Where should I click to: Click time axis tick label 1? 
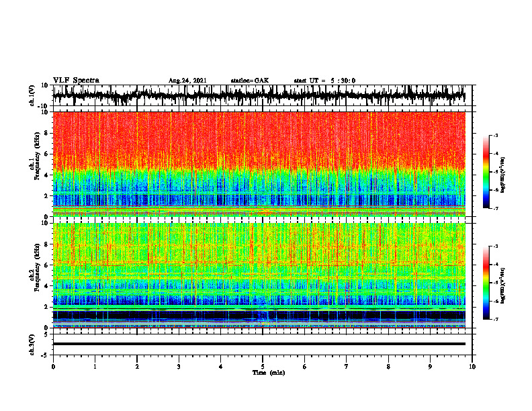click(x=95, y=367)
